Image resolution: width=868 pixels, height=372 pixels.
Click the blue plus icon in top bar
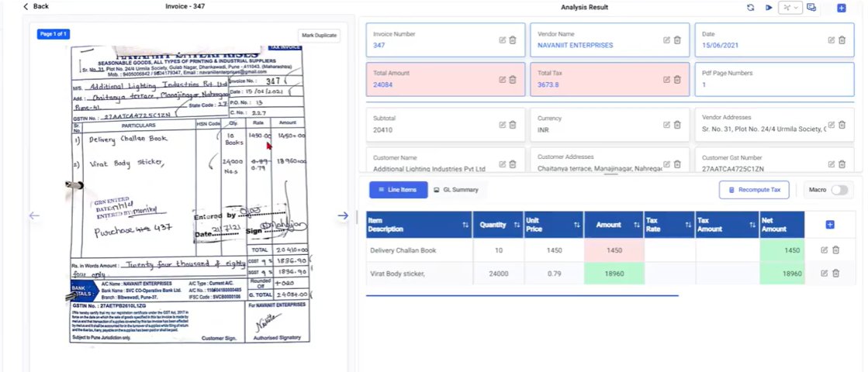tap(842, 8)
